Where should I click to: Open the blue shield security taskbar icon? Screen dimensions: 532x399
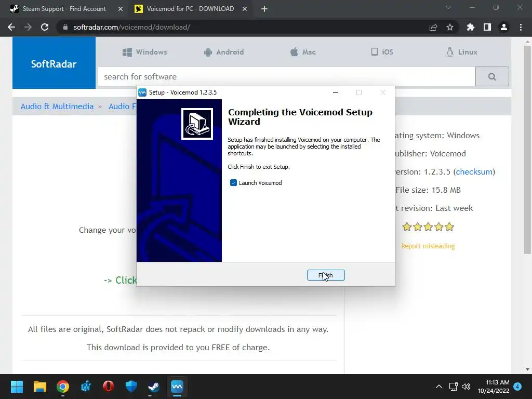click(131, 387)
